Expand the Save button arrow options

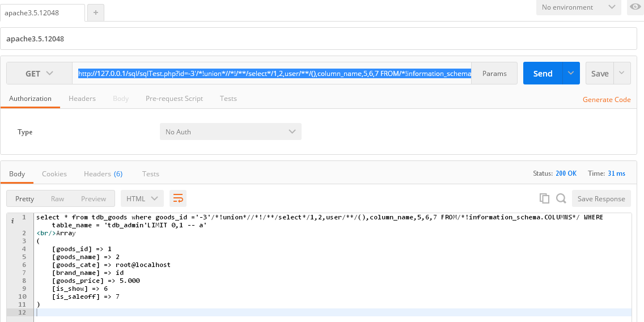(622, 73)
